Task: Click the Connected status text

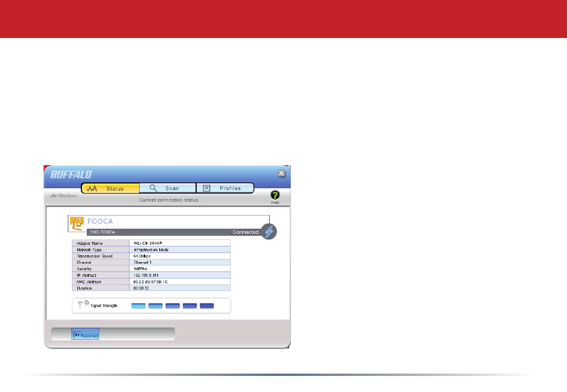Action: pyautogui.click(x=245, y=232)
